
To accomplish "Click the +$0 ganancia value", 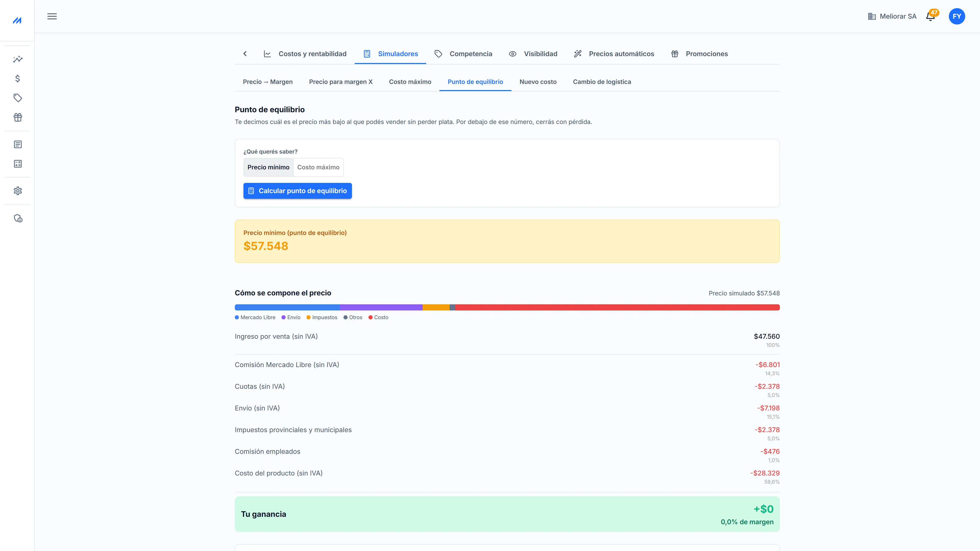I will click(x=764, y=509).
